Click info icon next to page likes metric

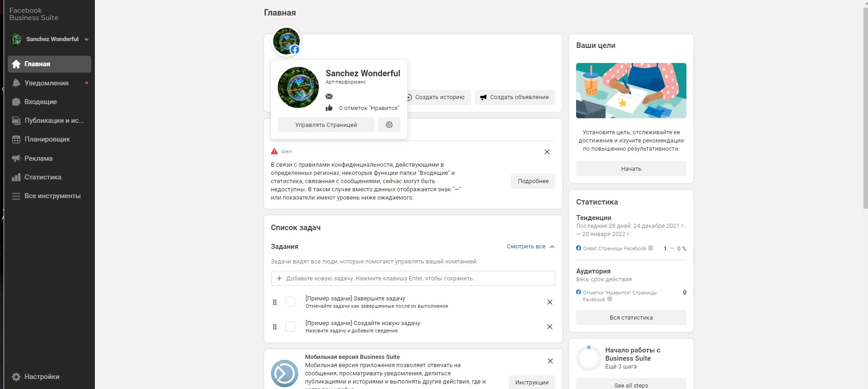[x=609, y=299]
